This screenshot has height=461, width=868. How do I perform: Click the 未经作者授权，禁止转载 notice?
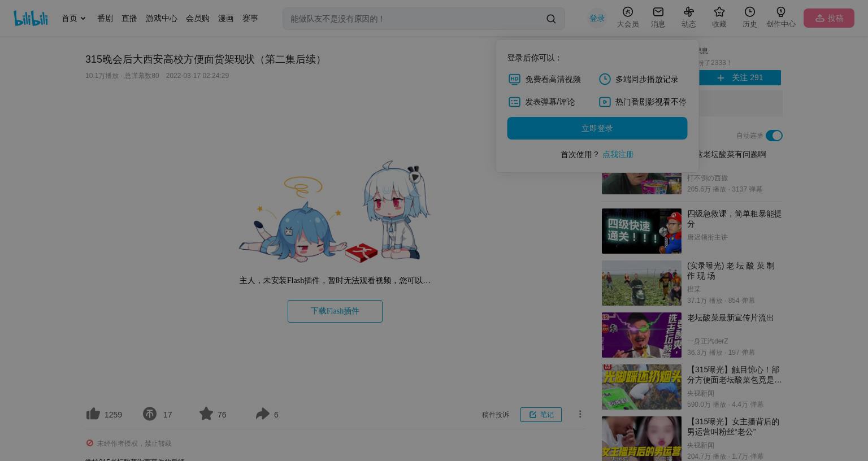coord(134,443)
